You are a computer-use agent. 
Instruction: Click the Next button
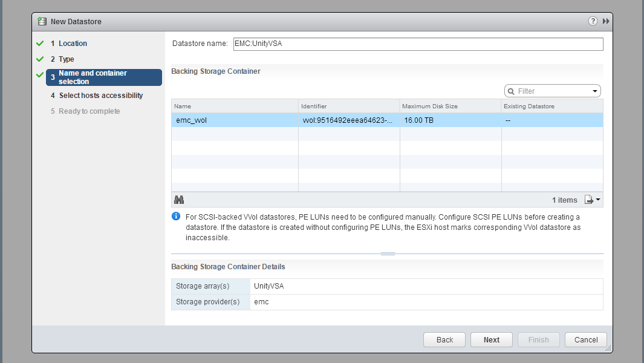click(x=491, y=340)
